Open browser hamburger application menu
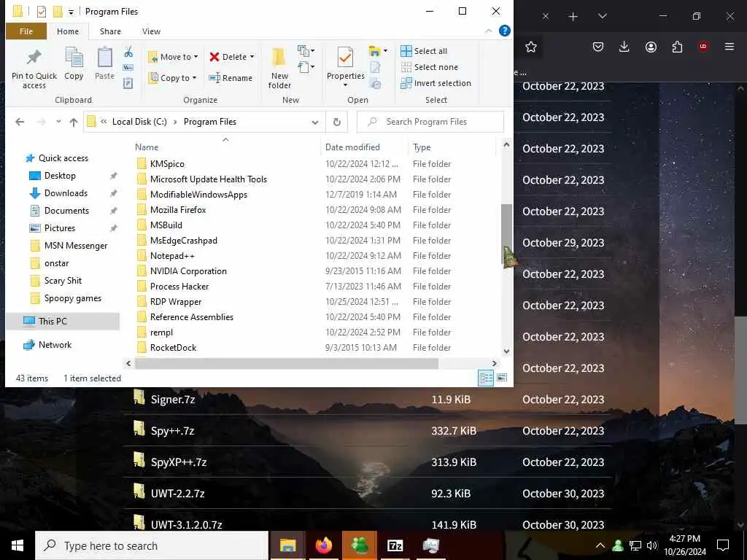The image size is (747, 560). pos(729,47)
